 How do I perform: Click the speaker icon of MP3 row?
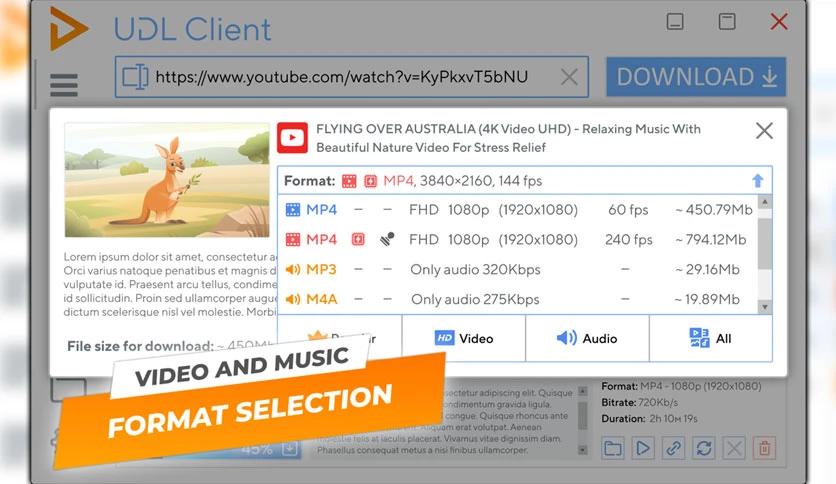click(x=293, y=269)
